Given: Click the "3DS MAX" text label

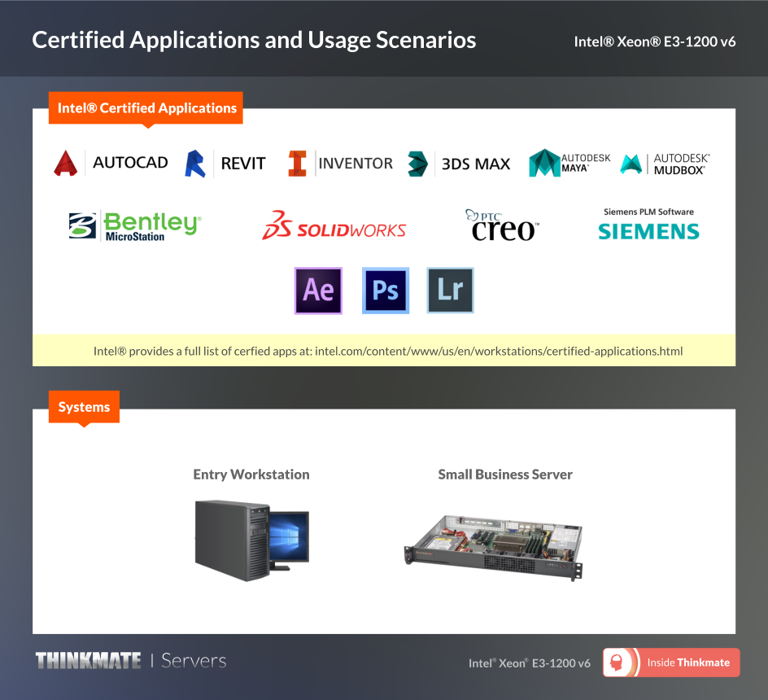Looking at the screenshot, I should pyautogui.click(x=476, y=164).
